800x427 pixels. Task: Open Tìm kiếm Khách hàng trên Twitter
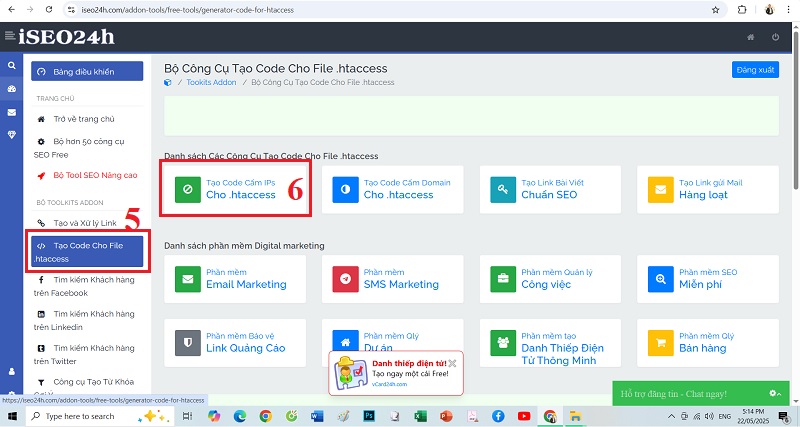tap(84, 355)
